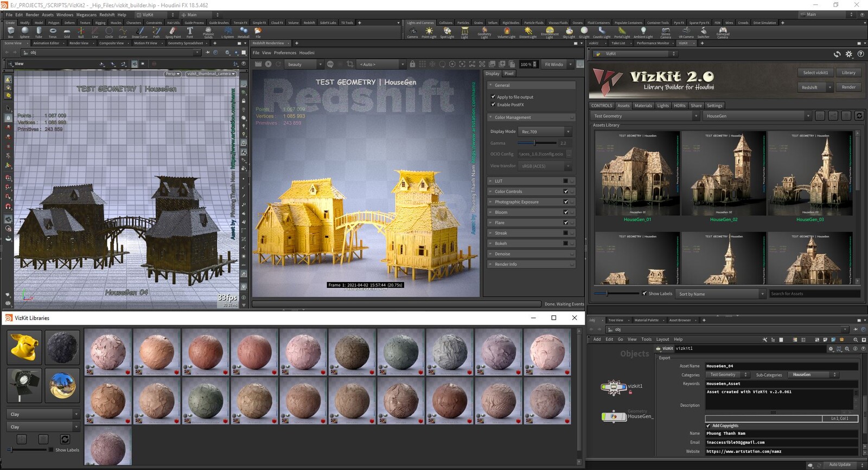Select the L-System shelf tool
The width and height of the screenshot is (868, 470).
coord(227,33)
